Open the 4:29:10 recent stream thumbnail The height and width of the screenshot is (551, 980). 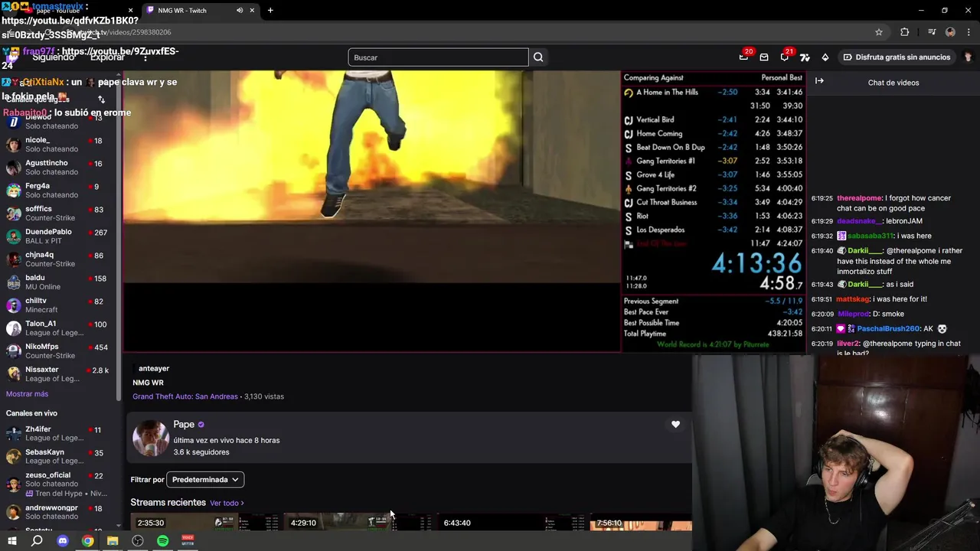pyautogui.click(x=357, y=522)
